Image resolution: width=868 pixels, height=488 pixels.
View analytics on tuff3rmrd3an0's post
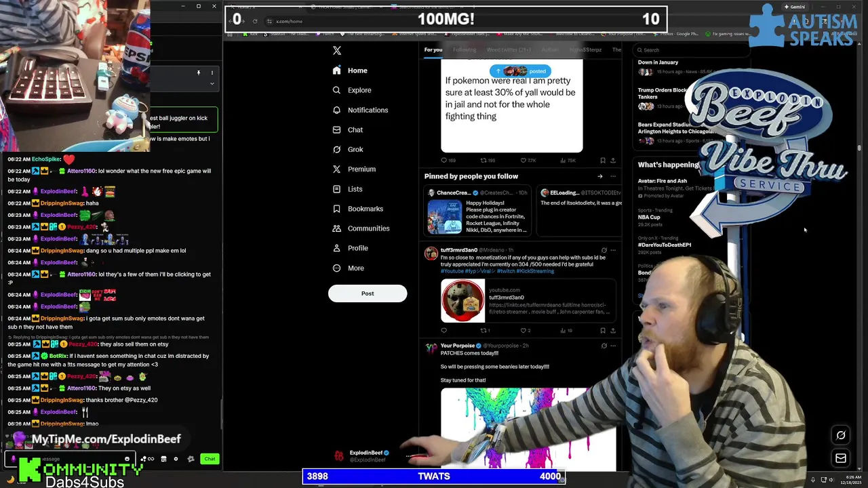566,331
